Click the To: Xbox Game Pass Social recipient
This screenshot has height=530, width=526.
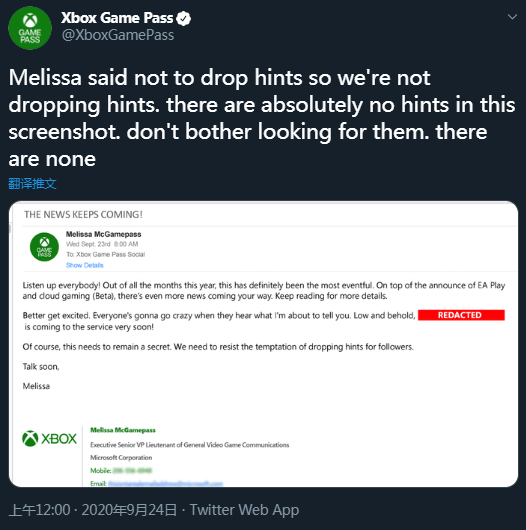[105, 255]
